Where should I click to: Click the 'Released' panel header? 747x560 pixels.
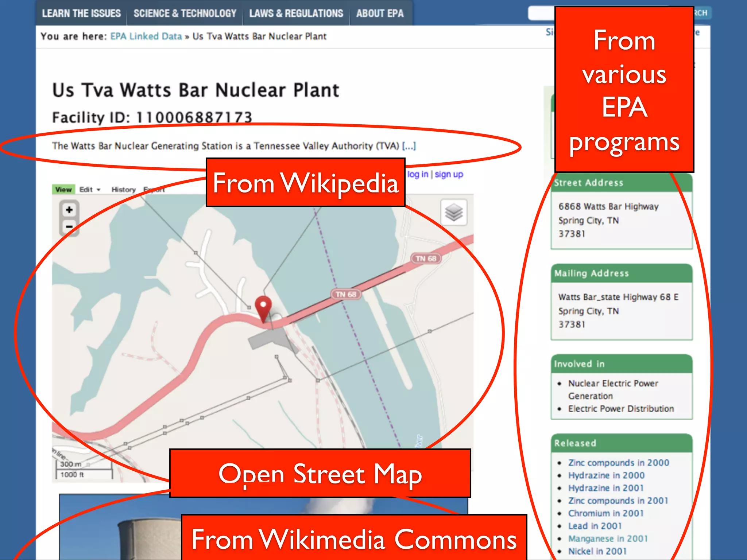click(x=622, y=443)
